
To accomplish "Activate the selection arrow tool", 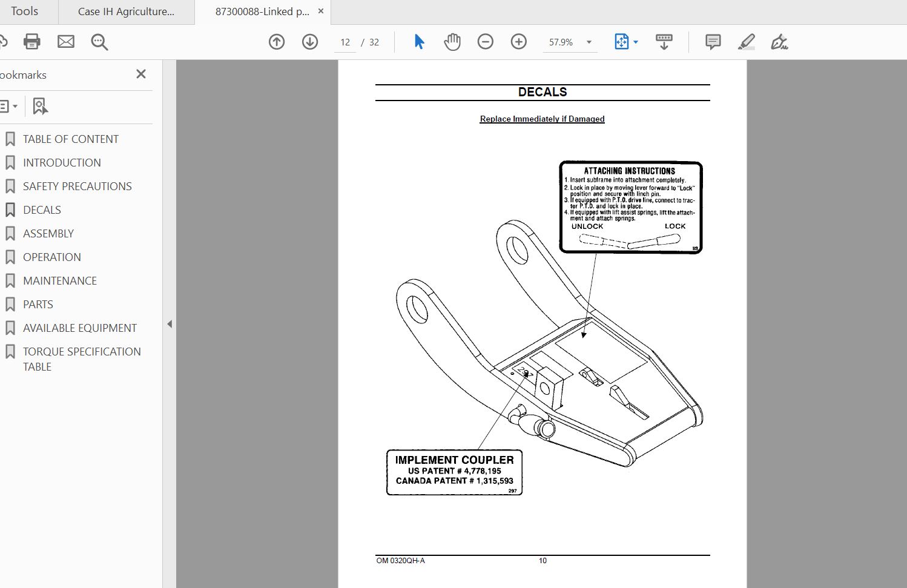I will point(419,42).
